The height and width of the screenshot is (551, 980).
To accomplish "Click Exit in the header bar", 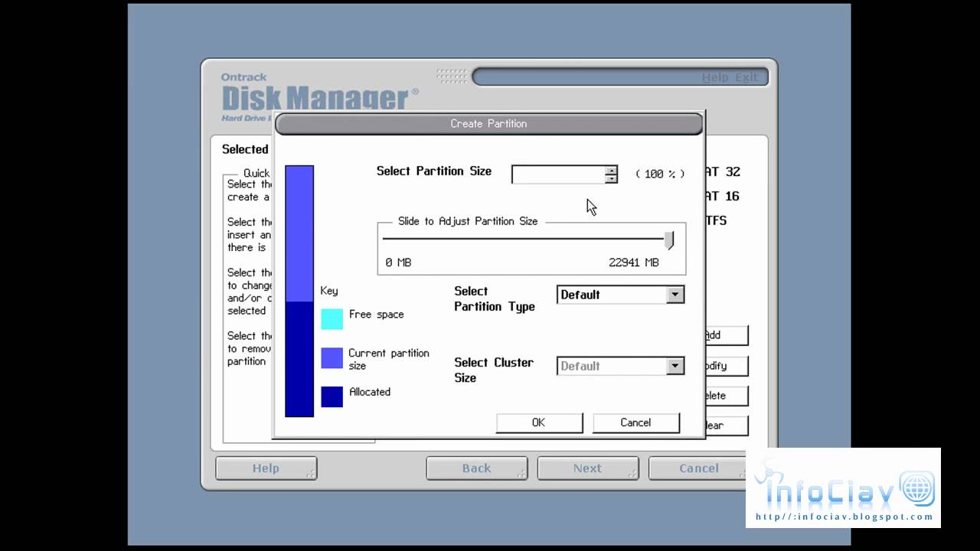I will pos(746,77).
